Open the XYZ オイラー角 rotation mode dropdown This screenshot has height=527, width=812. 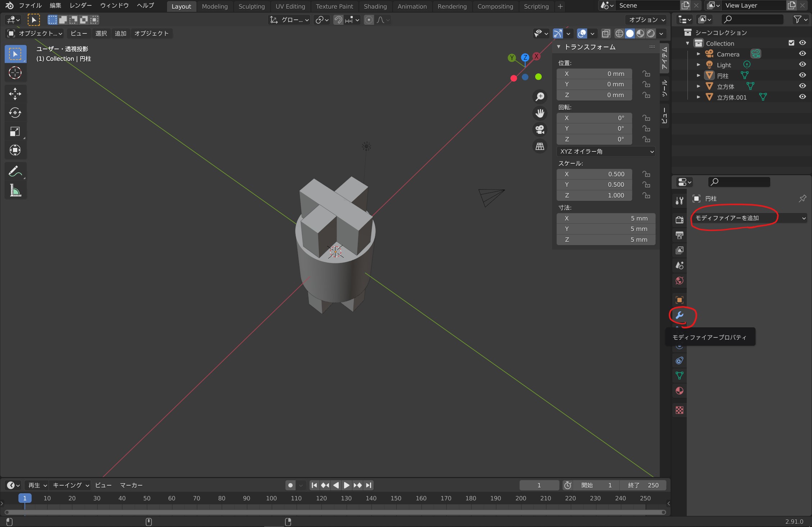point(606,151)
